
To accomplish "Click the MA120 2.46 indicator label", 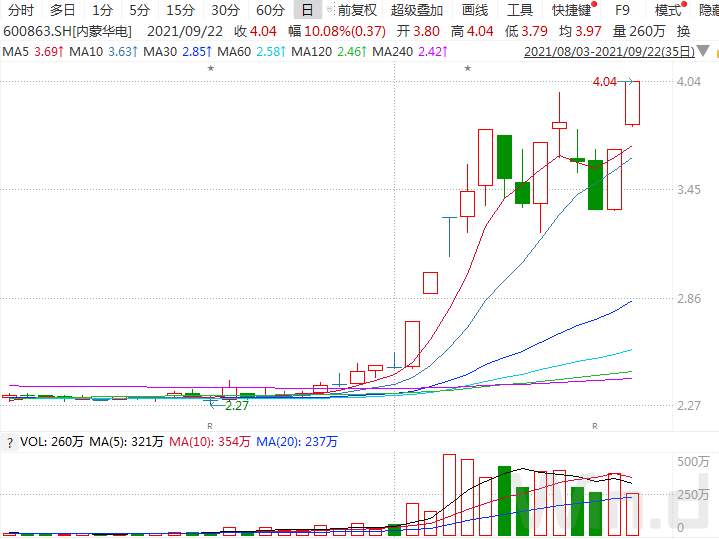I will (x=329, y=51).
